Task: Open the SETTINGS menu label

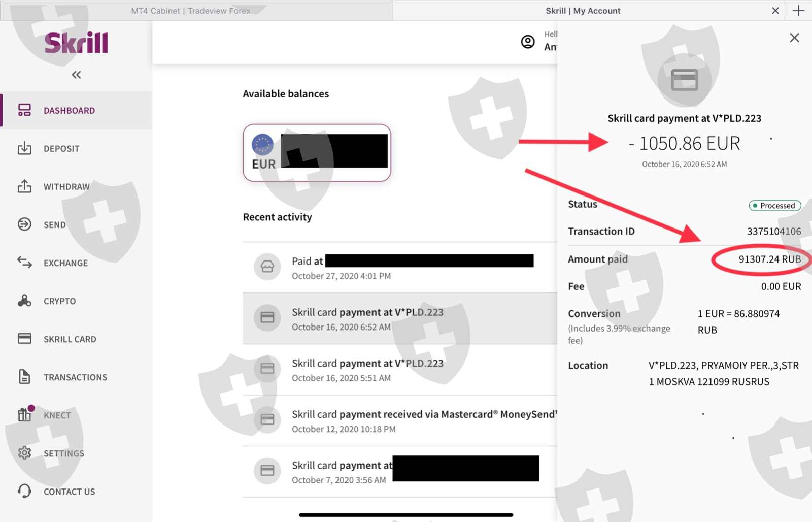Action: (x=63, y=453)
